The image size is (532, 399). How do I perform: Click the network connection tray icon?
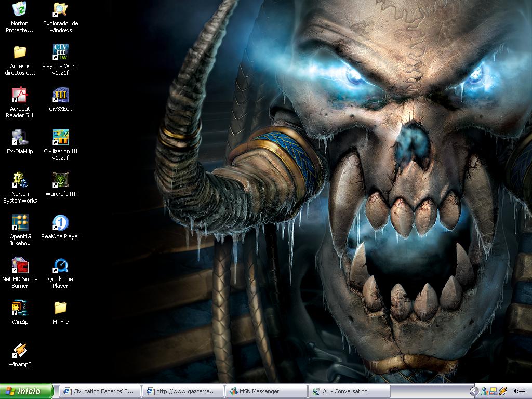pyautogui.click(x=493, y=392)
